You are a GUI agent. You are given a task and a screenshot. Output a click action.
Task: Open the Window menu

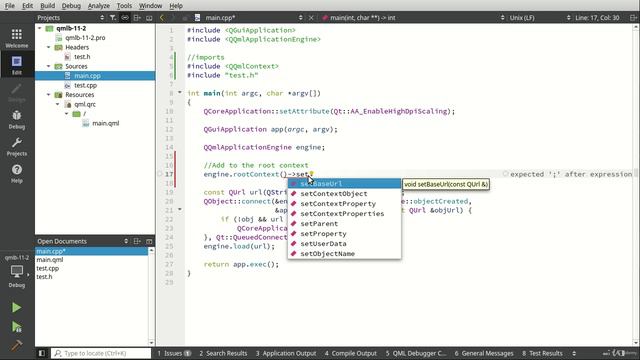150,6
